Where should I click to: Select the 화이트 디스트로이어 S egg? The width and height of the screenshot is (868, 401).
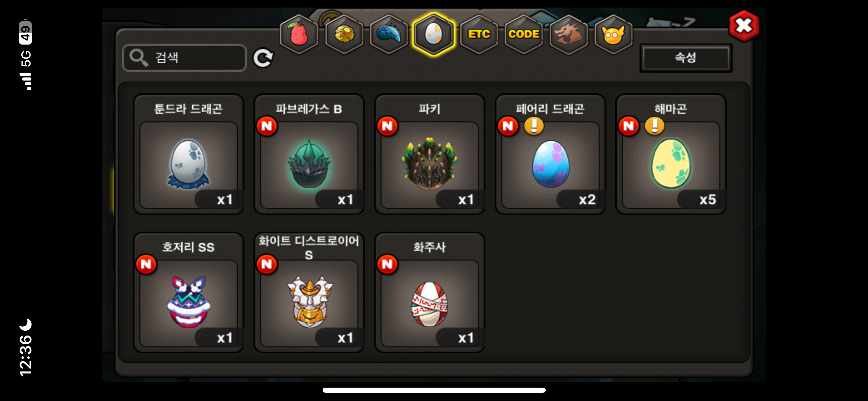pos(309,292)
